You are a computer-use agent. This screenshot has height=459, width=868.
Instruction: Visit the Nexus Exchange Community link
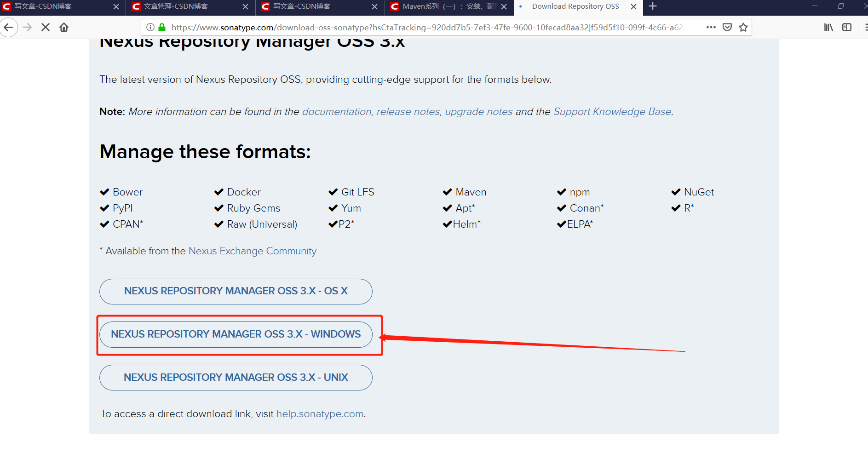(252, 251)
